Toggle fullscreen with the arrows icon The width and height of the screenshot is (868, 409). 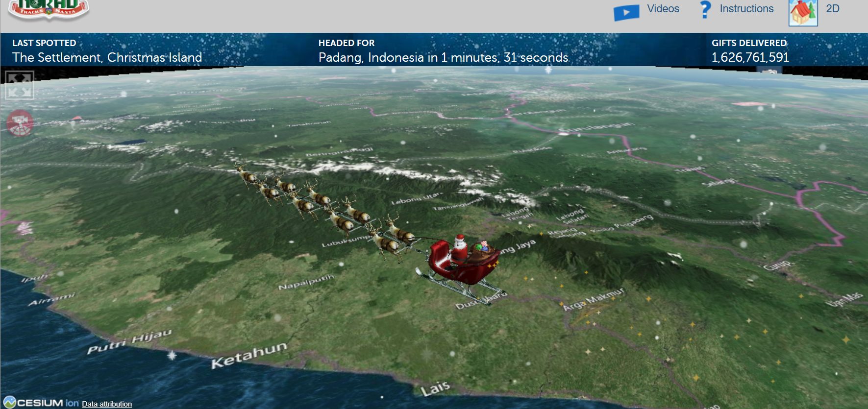coord(20,85)
